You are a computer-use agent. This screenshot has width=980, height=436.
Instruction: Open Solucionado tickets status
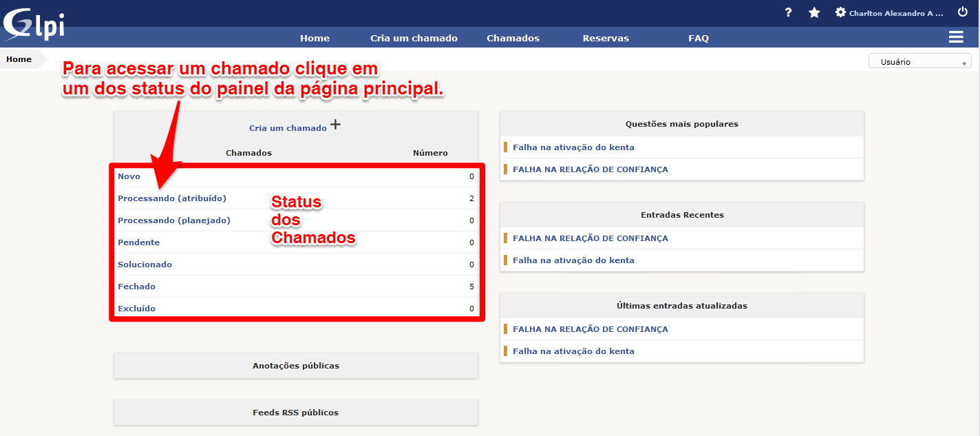point(145,264)
